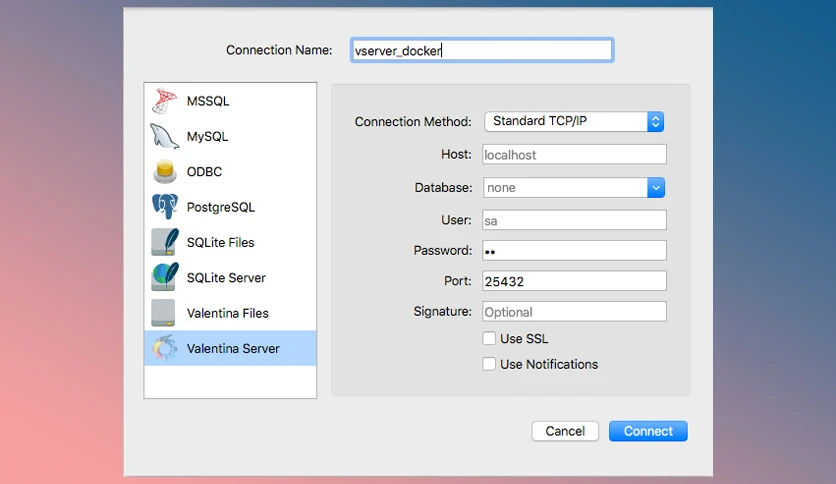Enable the Use SSL checkbox
This screenshot has height=484, width=836.
click(489, 338)
